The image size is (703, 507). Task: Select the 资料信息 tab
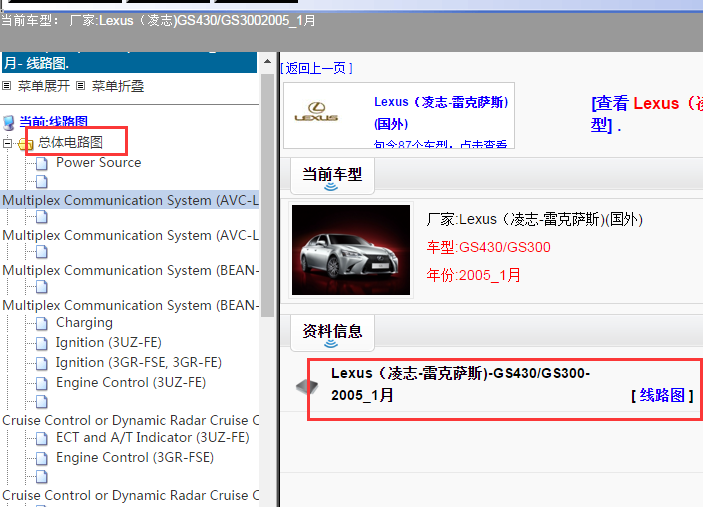332,334
